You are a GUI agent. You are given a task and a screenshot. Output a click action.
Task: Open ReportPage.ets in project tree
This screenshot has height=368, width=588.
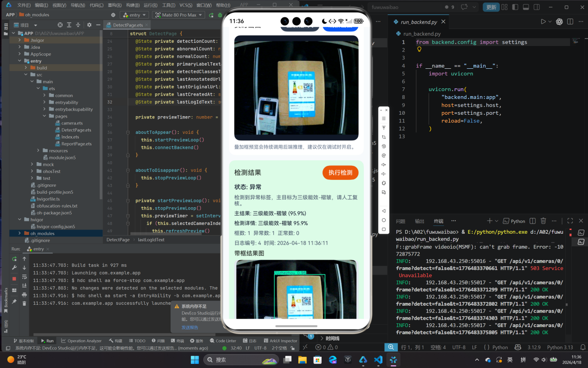[77, 144]
